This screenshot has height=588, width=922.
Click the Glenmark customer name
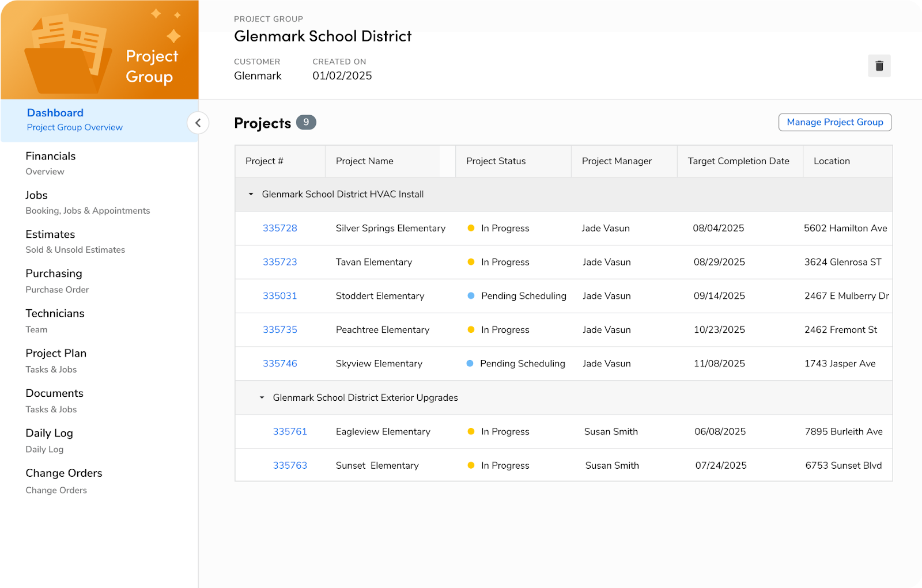tap(258, 76)
